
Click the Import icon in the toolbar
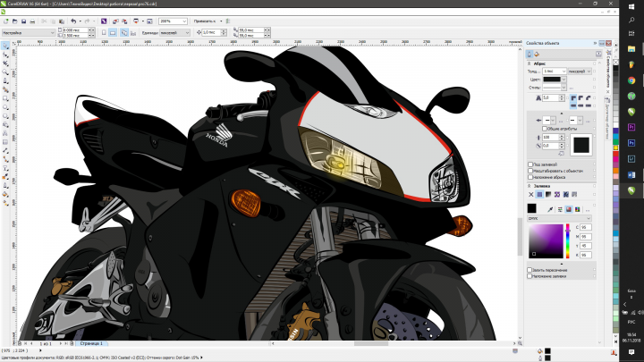click(x=115, y=21)
